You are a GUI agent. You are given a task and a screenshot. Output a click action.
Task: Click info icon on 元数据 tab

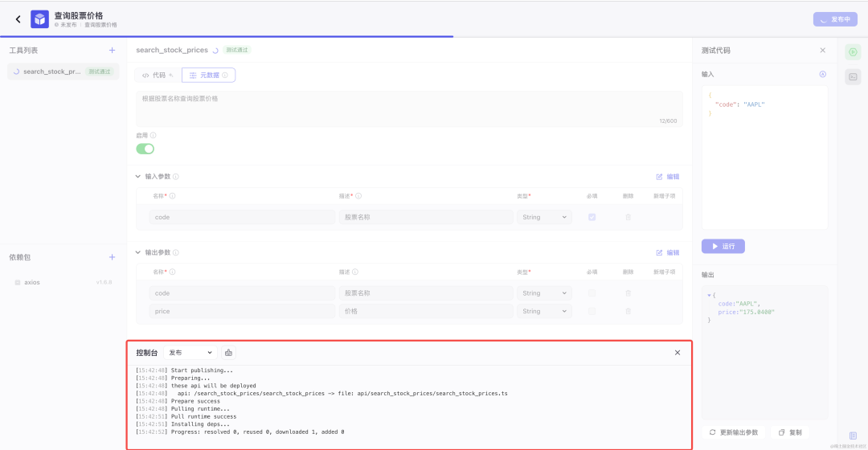point(225,76)
